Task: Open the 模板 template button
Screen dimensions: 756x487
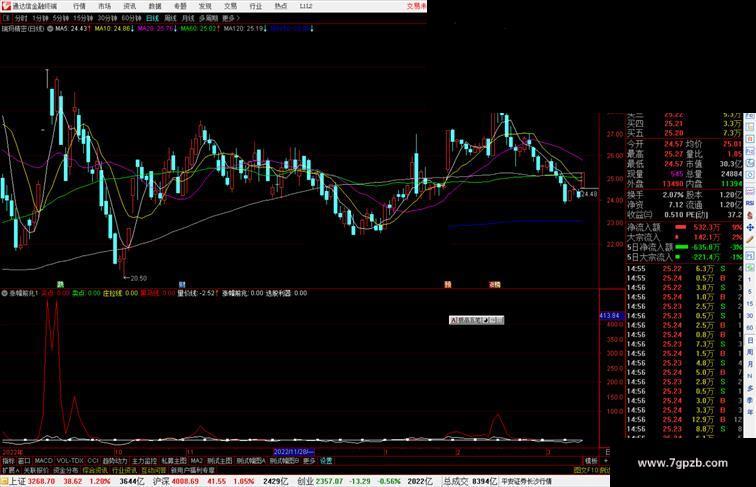Action: click(591, 461)
